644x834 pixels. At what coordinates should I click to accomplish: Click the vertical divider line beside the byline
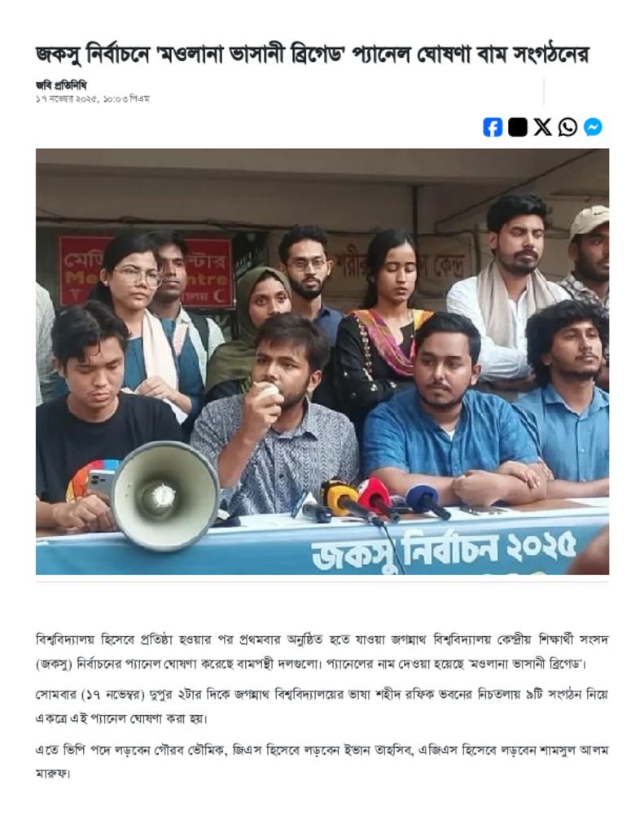[x=544, y=91]
